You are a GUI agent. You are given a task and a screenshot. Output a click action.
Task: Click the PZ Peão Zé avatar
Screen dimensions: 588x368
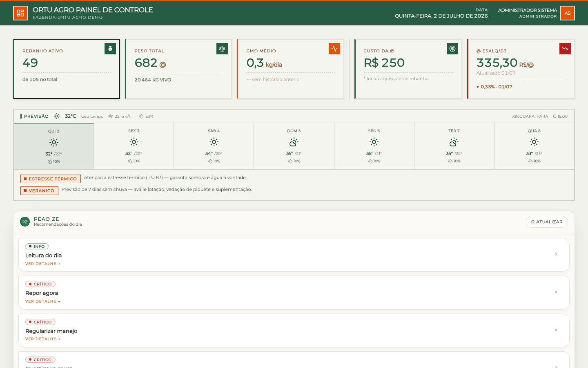25,222
